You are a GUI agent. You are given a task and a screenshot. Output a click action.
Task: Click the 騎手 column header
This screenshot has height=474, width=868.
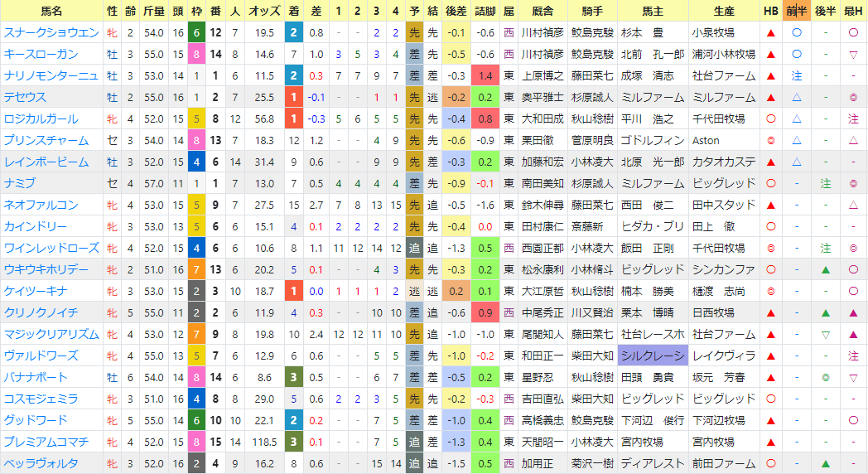pyautogui.click(x=592, y=11)
